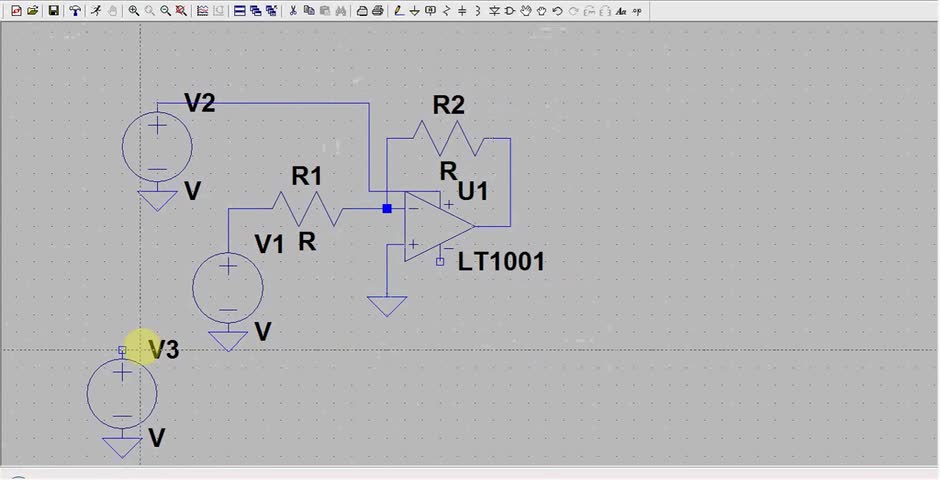Click the R1 resistor zigzag symbol
The height and width of the screenshot is (480, 940).
307,209
